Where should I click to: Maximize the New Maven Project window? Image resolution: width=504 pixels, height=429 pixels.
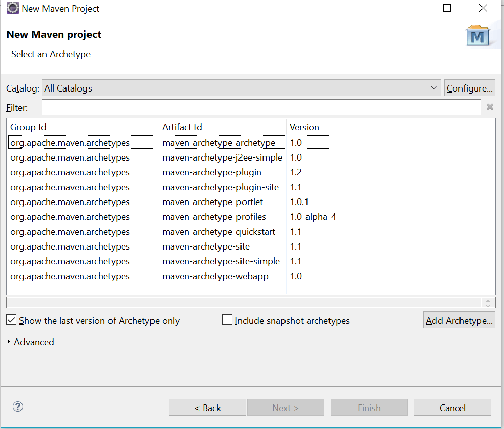[x=447, y=8]
